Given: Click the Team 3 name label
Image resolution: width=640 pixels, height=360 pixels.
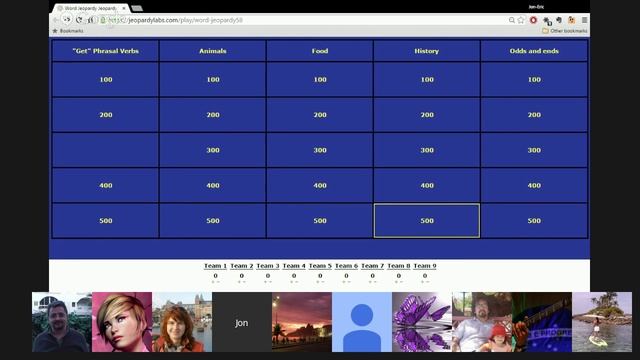Looking at the screenshot, I should pyautogui.click(x=268, y=266).
